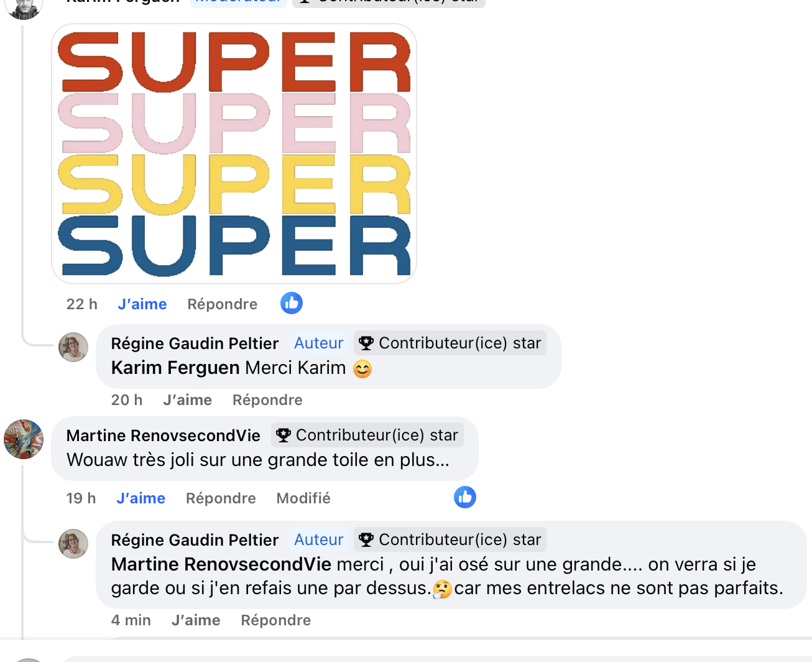Click the Contributeur(ice) star badge on 'Merci Karim' reply

point(450,343)
